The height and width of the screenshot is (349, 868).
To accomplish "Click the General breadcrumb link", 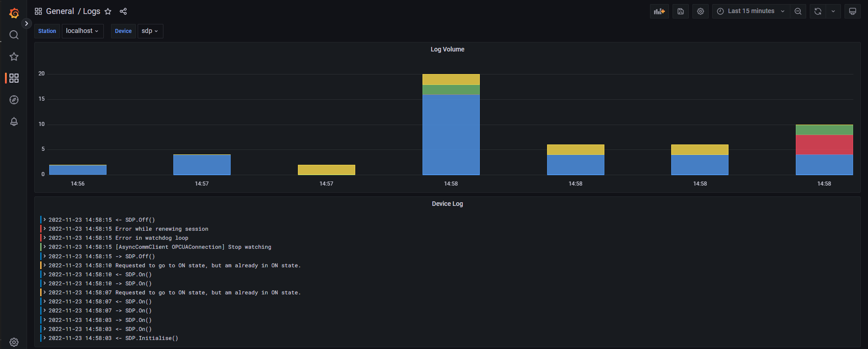I will [60, 11].
